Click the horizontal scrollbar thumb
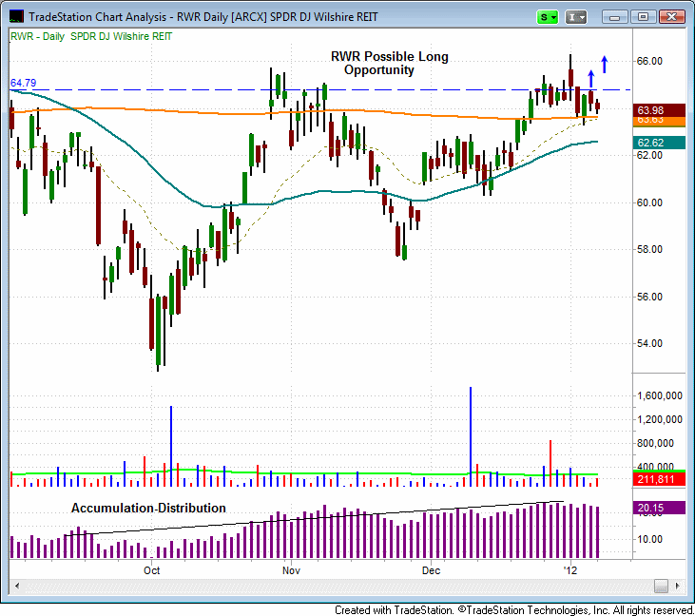Screen dimensions: 695x616 [661, 586]
